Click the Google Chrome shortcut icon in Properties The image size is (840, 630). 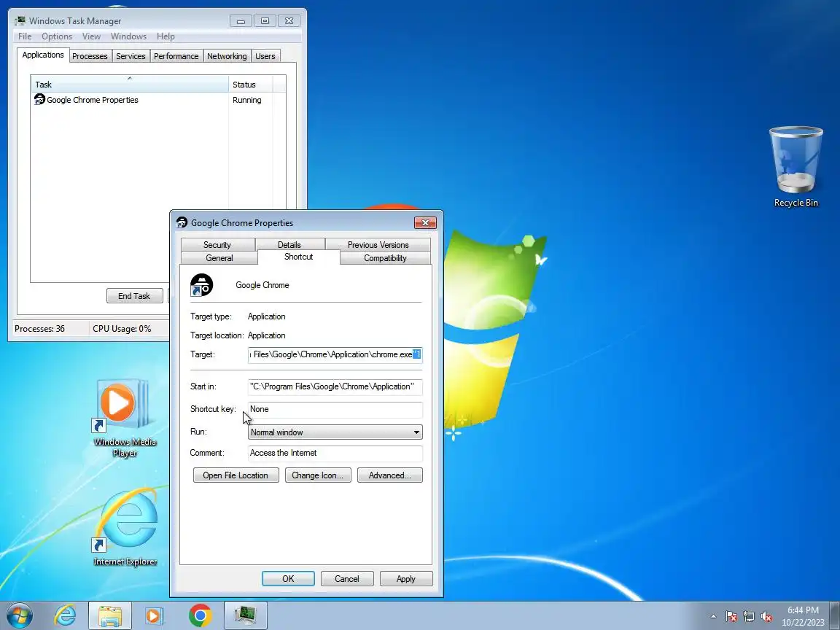coord(202,285)
